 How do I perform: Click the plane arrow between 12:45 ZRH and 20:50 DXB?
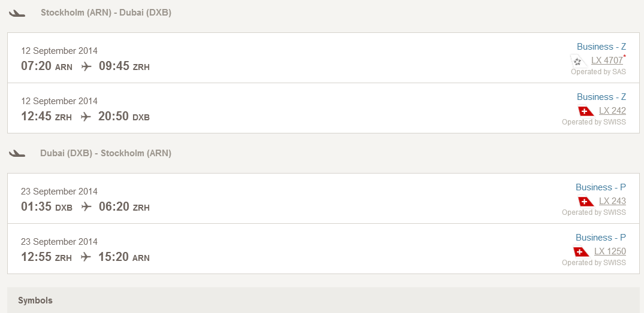point(86,117)
